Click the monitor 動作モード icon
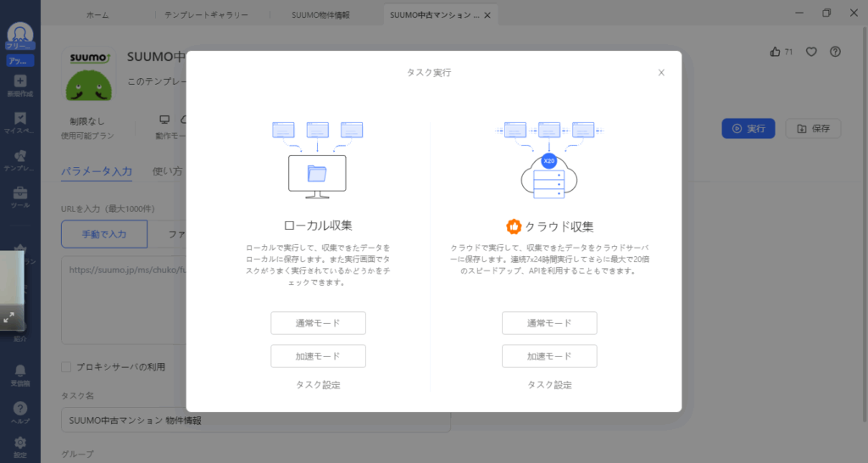868x463 pixels. click(164, 120)
